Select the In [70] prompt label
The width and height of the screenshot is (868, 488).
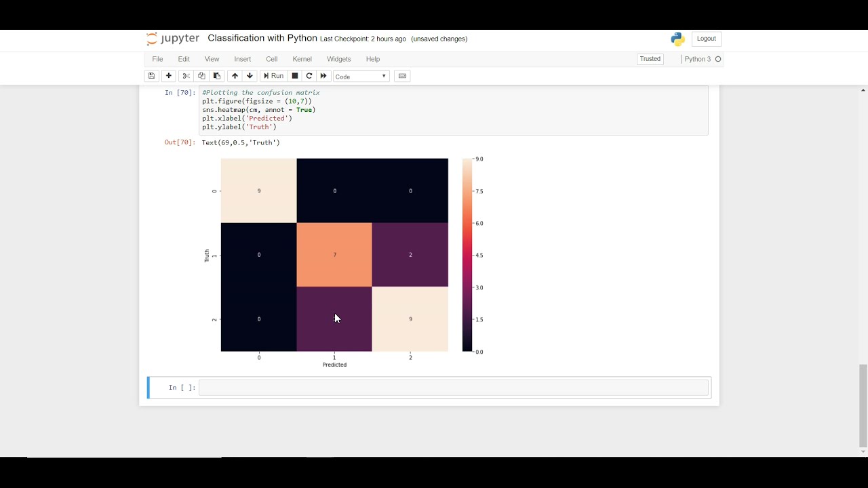click(x=180, y=93)
